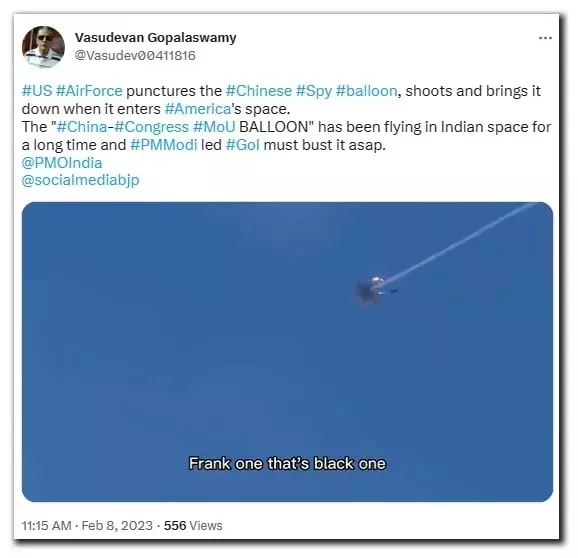578x558 pixels.
Task: Open the #Congress hashtag
Action: pyautogui.click(x=152, y=127)
